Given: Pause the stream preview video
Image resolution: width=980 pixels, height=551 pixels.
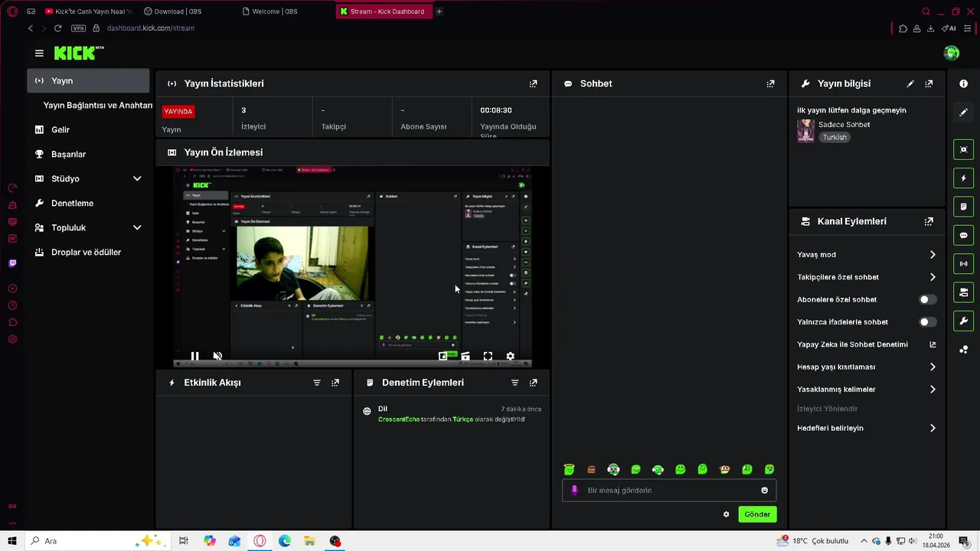Looking at the screenshot, I should (x=194, y=356).
